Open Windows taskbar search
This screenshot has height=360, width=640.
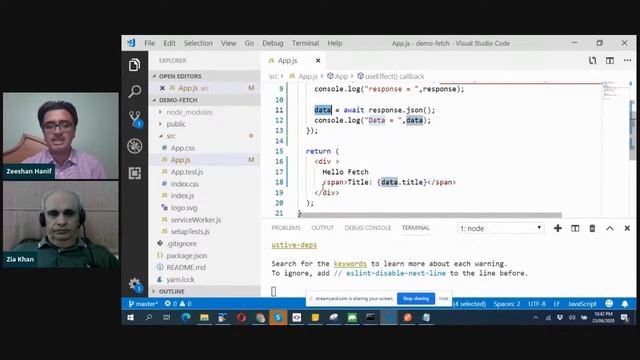click(149, 318)
